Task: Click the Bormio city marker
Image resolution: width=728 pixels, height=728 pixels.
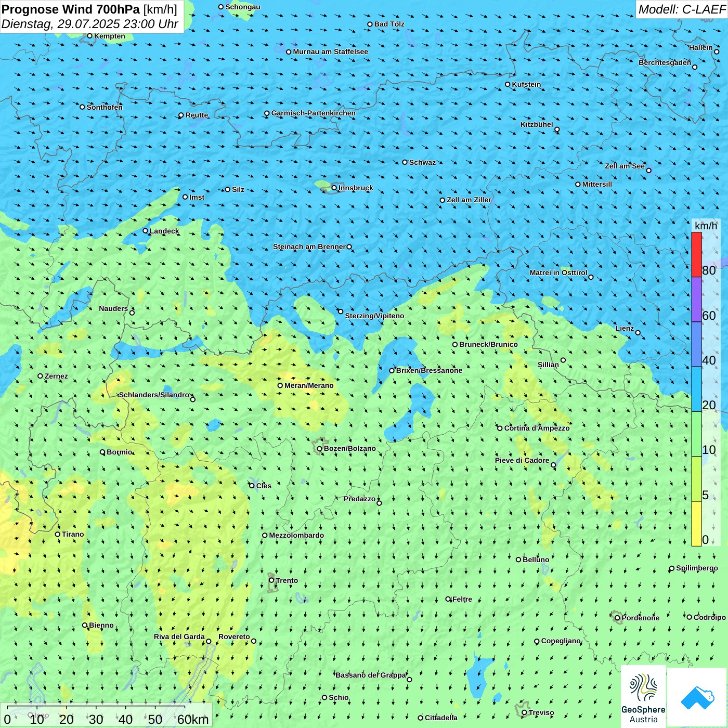Action: [x=102, y=452]
